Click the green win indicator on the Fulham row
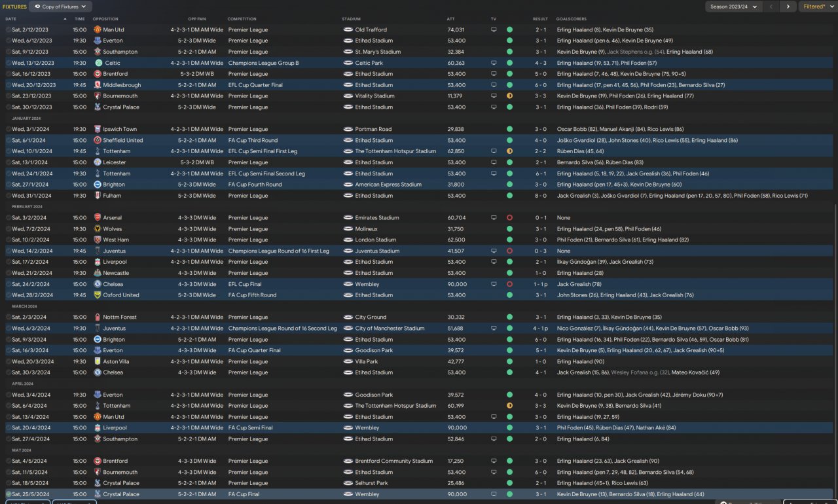The image size is (838, 504). click(x=509, y=196)
